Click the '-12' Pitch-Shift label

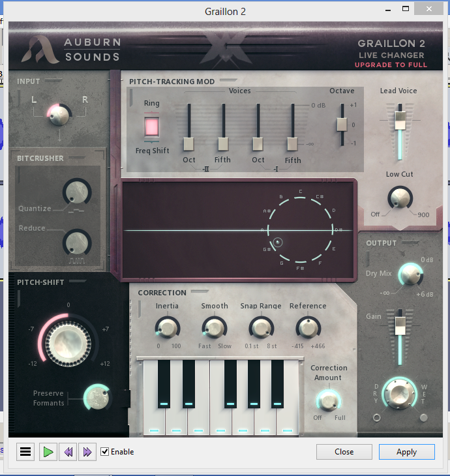(x=33, y=363)
